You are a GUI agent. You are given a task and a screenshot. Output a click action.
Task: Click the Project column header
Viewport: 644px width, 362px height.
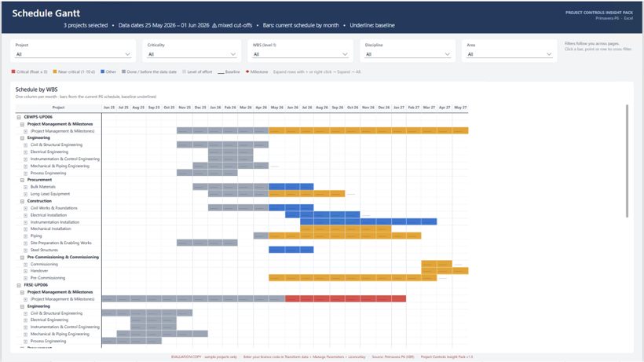(58, 108)
